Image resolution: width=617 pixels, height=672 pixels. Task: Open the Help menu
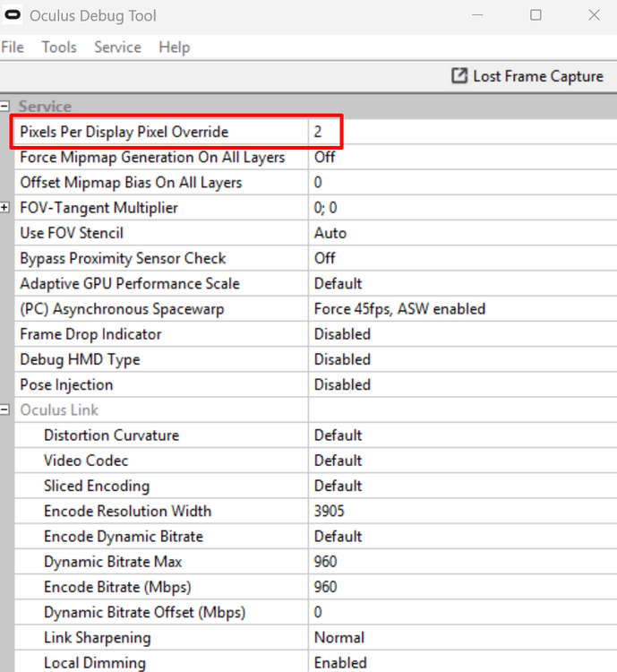tap(174, 47)
